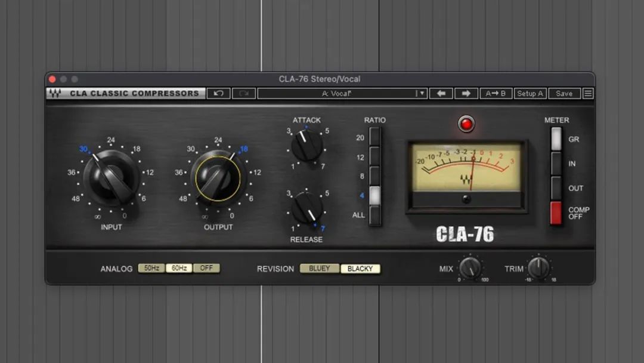Click the redo arrow icon

pyautogui.click(x=244, y=93)
